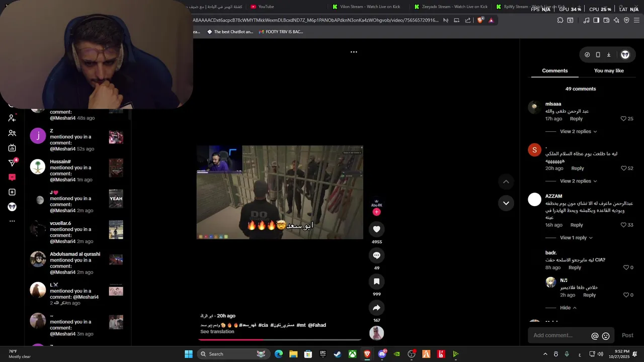
Task: Open FOOTY TRIV IS BAC bookmark
Action: coord(281,32)
